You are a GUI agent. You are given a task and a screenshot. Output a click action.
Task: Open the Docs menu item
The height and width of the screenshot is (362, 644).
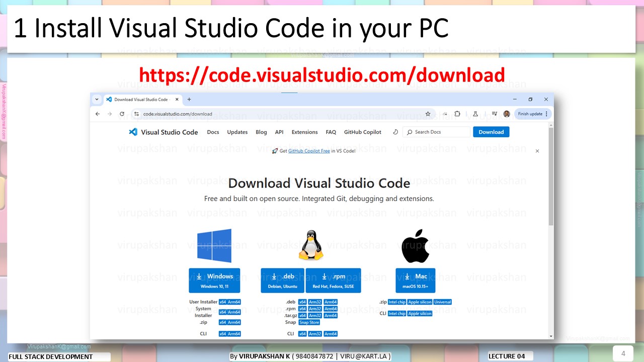[213, 132]
